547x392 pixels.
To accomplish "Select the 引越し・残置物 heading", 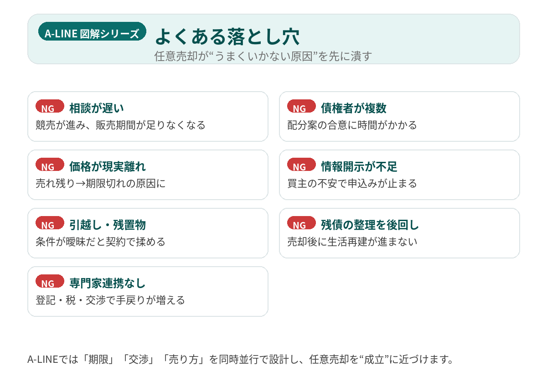I will click(108, 225).
